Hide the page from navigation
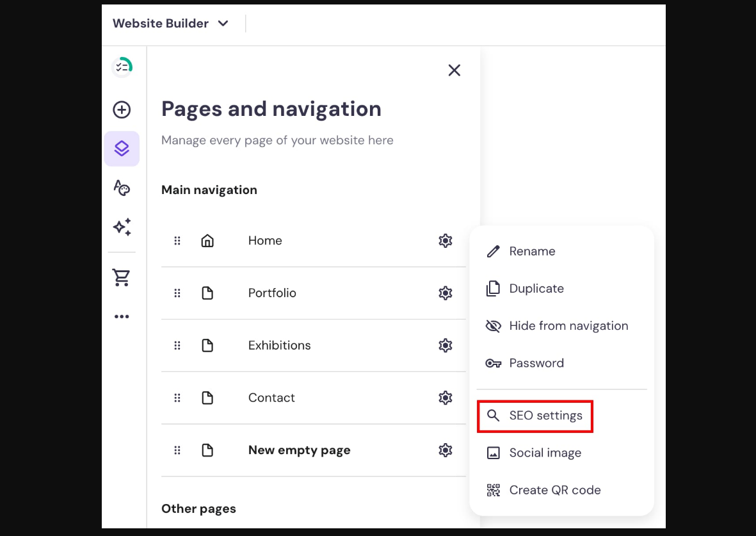 [x=568, y=325]
